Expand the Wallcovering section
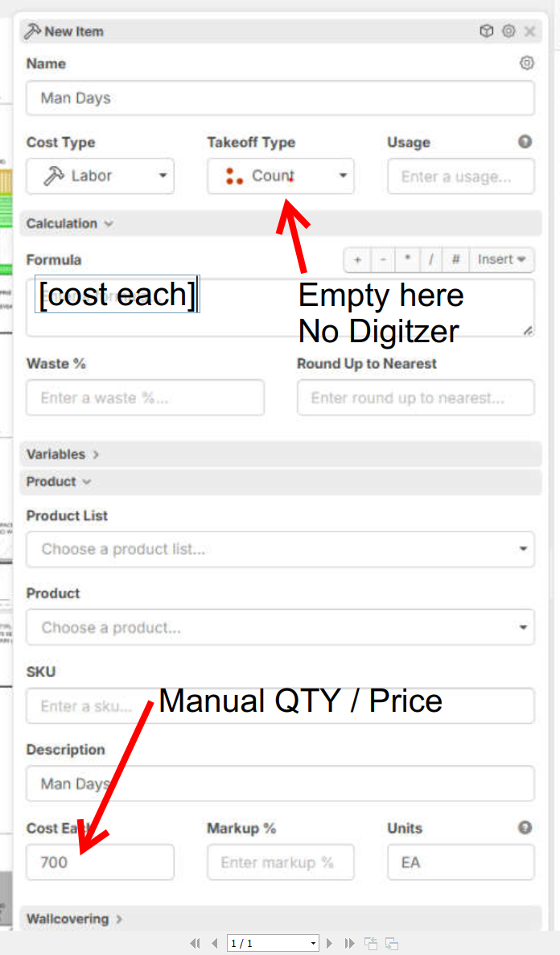The width and height of the screenshot is (560, 955). 74,919
